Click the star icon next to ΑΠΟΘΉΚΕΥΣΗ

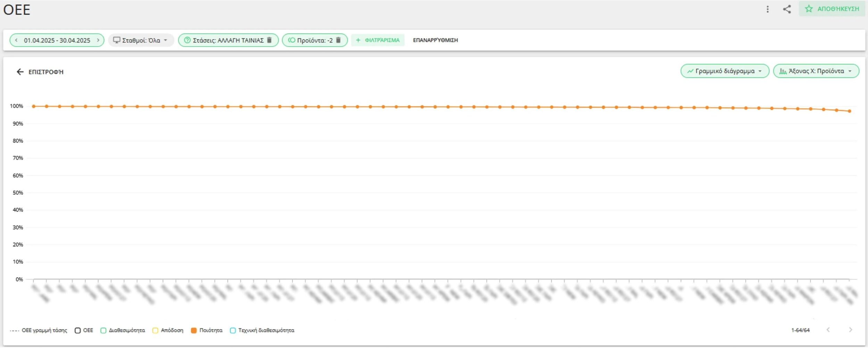pyautogui.click(x=809, y=9)
